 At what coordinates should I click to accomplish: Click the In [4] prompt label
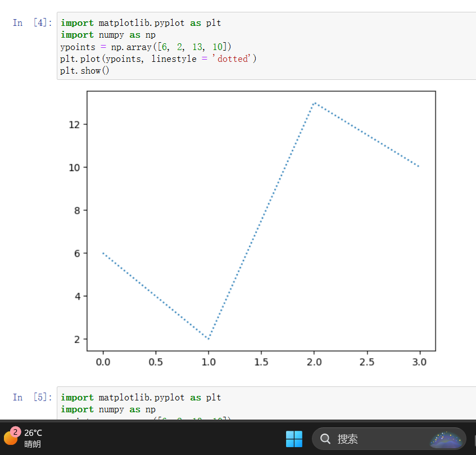(33, 23)
